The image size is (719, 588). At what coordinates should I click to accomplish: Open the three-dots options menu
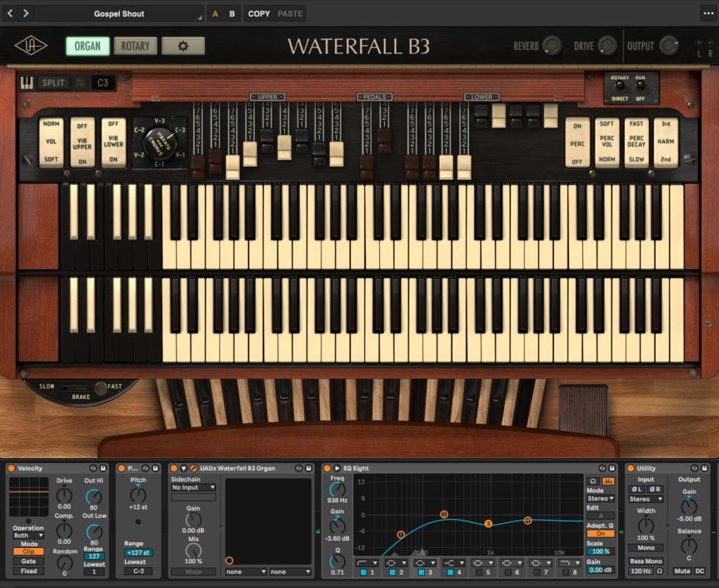tap(708, 13)
